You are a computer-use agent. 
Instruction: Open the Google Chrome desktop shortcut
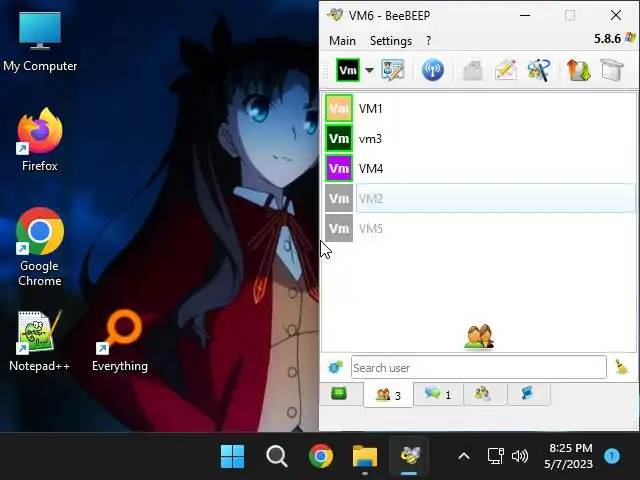coord(40,247)
